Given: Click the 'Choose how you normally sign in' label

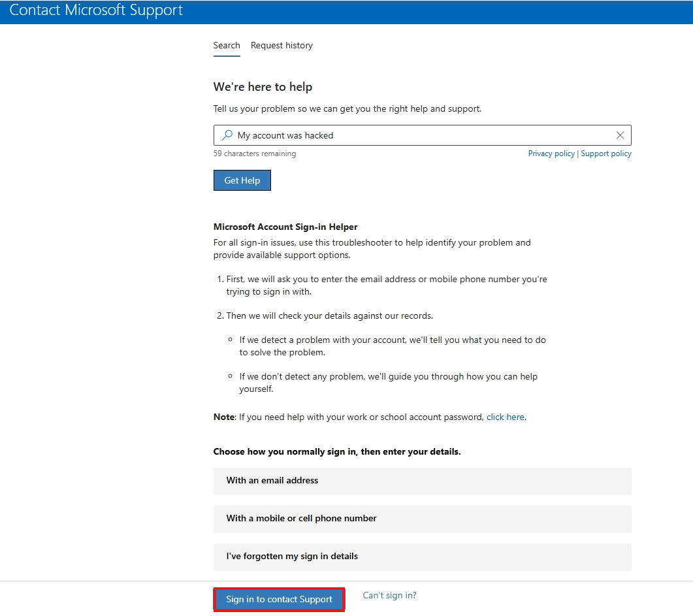Looking at the screenshot, I should tap(337, 451).
